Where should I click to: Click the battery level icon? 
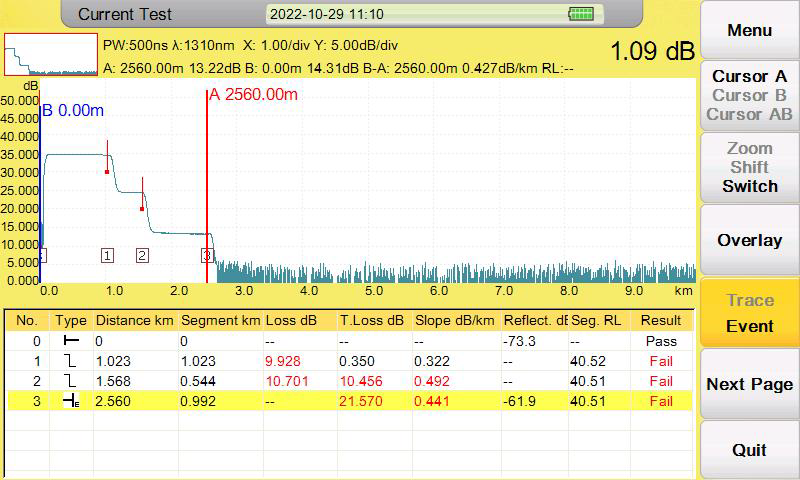(x=581, y=14)
